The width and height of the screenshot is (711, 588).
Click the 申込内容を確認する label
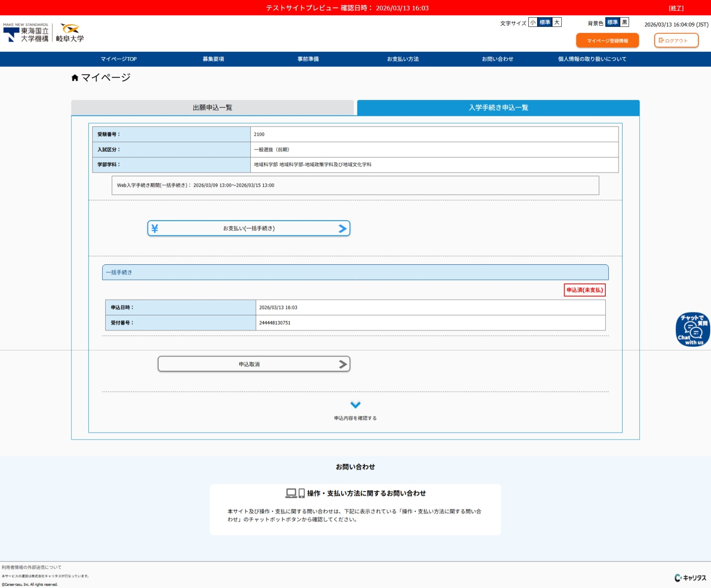(x=355, y=418)
